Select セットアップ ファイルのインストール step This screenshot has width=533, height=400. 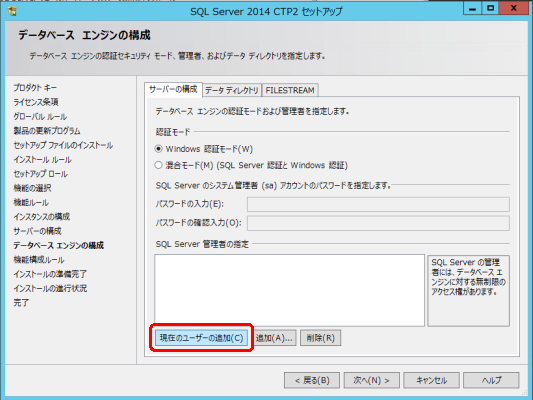click(x=63, y=145)
